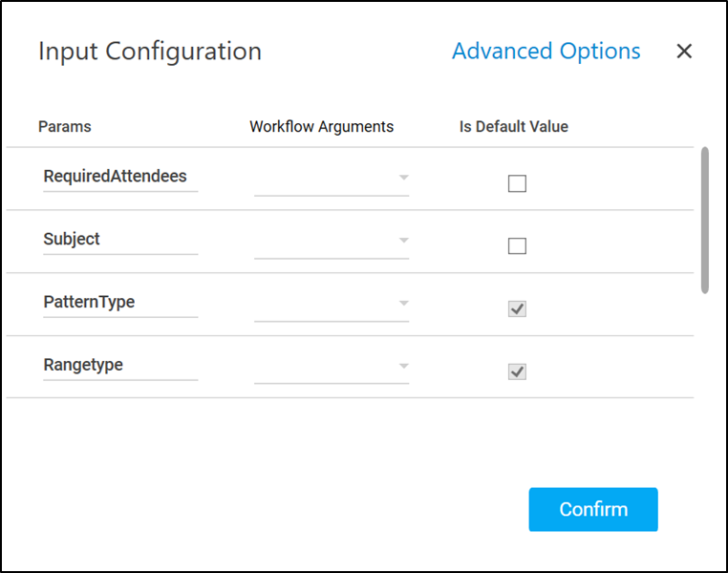Toggle the Rangetype default value checkbox
The image size is (728, 573).
[517, 371]
